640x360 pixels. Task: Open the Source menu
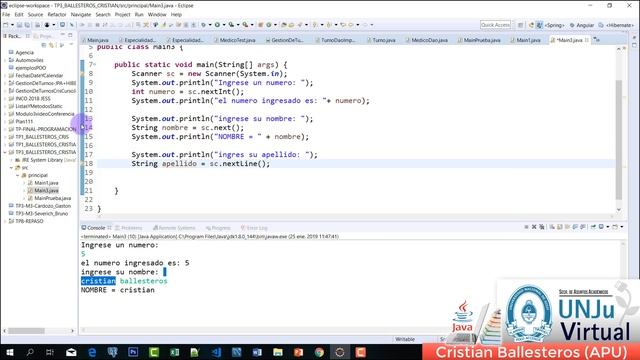coord(35,14)
